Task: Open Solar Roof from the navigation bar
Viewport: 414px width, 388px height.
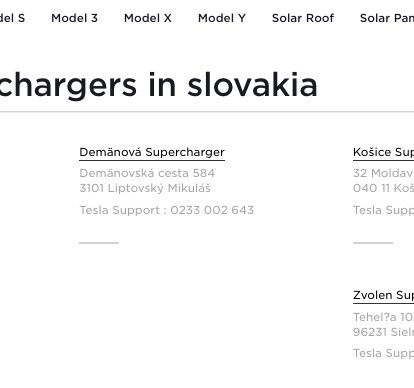Action: click(x=303, y=18)
